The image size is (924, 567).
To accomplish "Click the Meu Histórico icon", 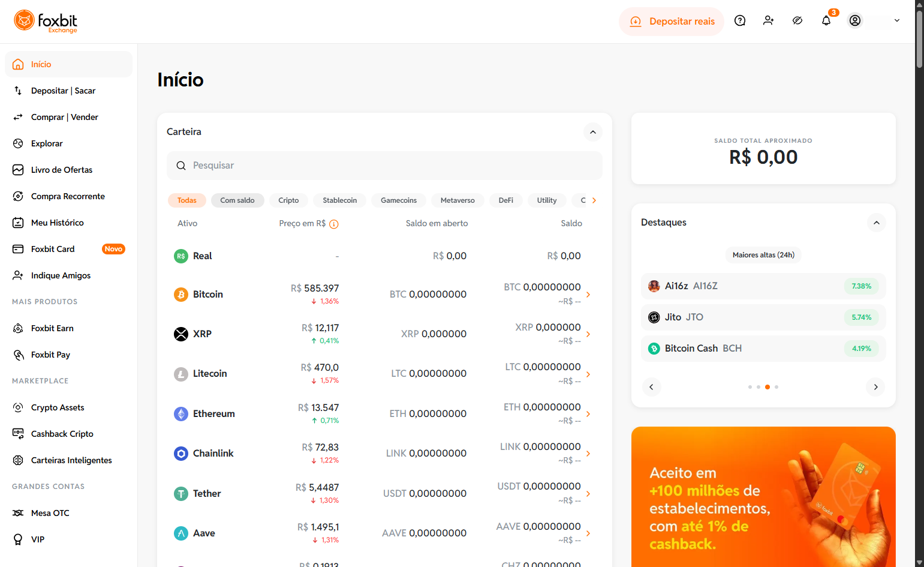I will [x=18, y=223].
